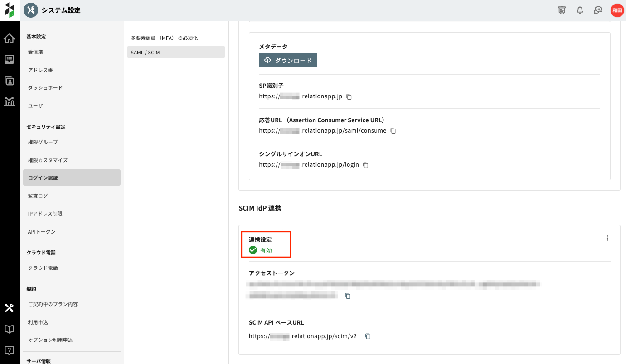Open the three-dot menu for 連携設定

pyautogui.click(x=607, y=239)
